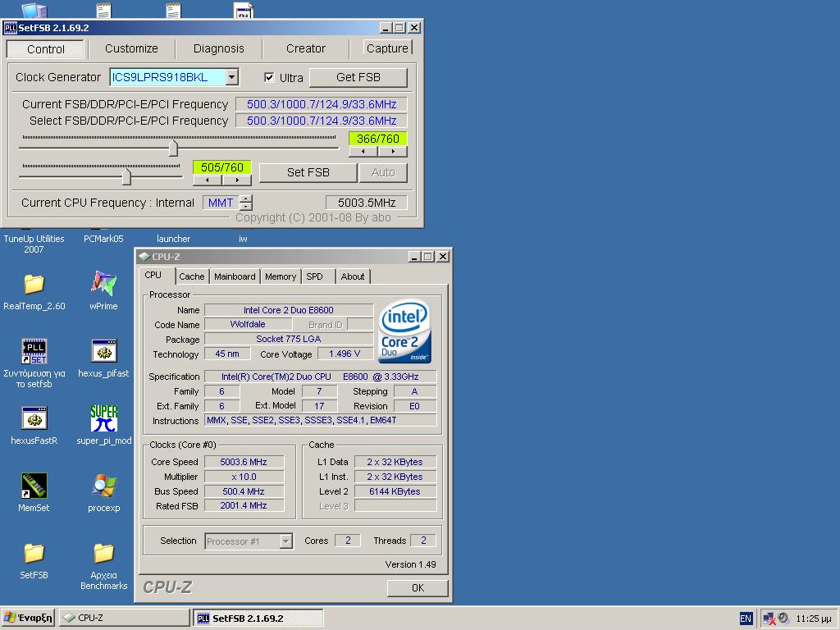Click the Get FSB button
840x630 pixels.
pyautogui.click(x=358, y=78)
